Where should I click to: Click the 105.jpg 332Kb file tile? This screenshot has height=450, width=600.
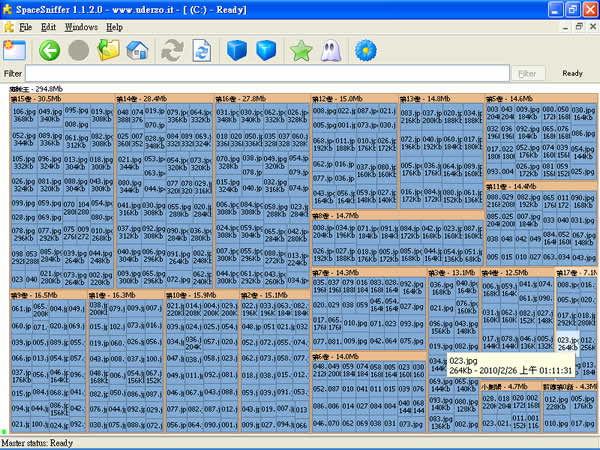click(x=24, y=162)
